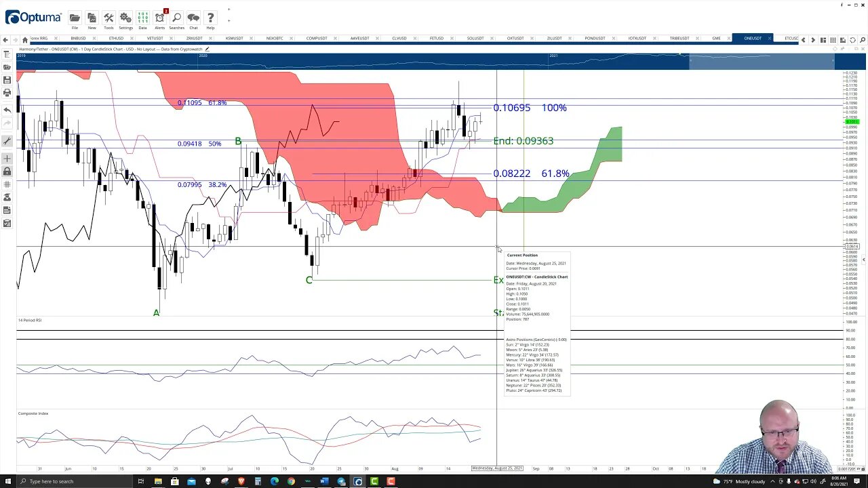868x488 pixels.
Task: Switch to the VETUSDT tab
Action: [x=155, y=39]
